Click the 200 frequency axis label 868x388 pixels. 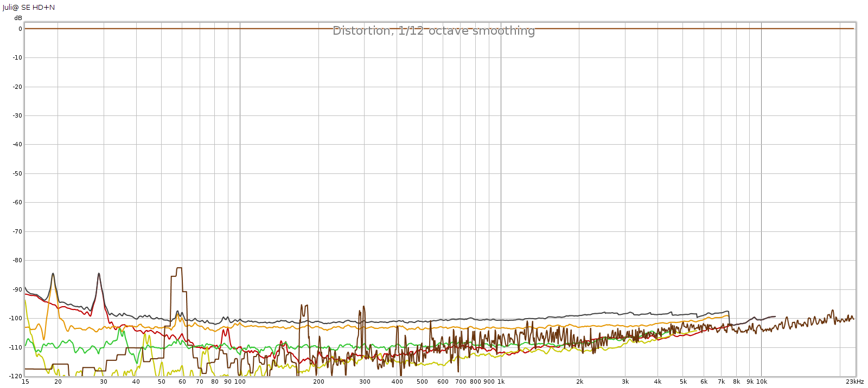click(318, 381)
